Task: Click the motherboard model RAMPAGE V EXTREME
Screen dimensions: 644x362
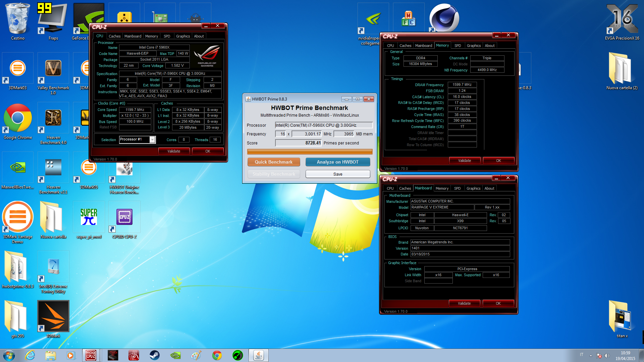Action: [x=442, y=207]
